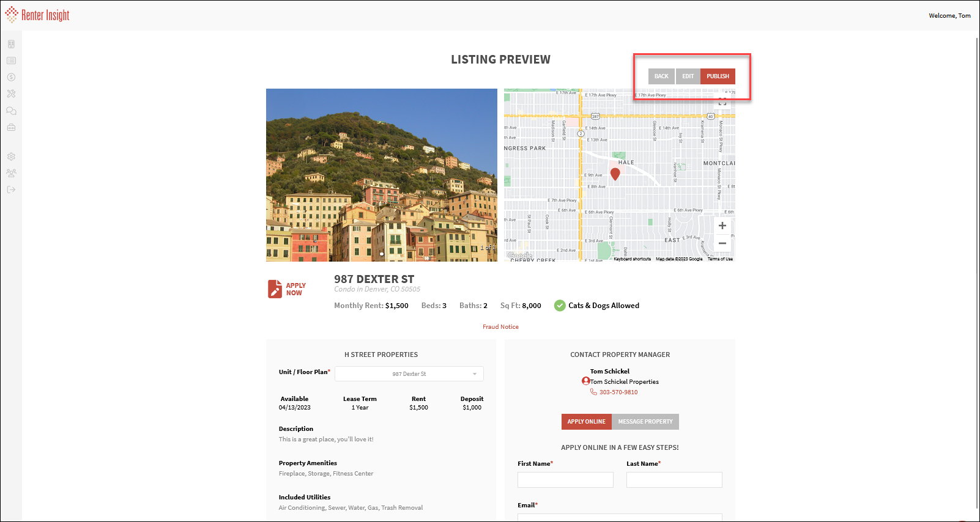The height and width of the screenshot is (522, 980).
Task: Toggle map fullscreen view
Action: point(722,101)
